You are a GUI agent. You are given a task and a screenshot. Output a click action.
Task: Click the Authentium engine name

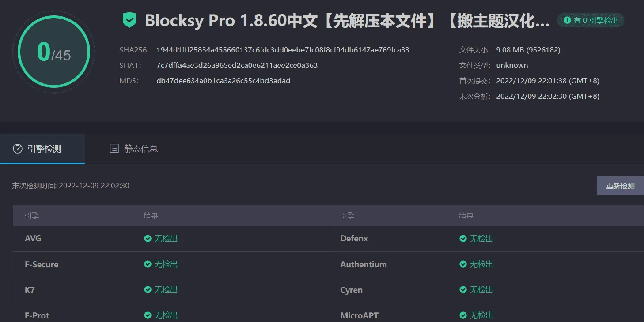[364, 264]
